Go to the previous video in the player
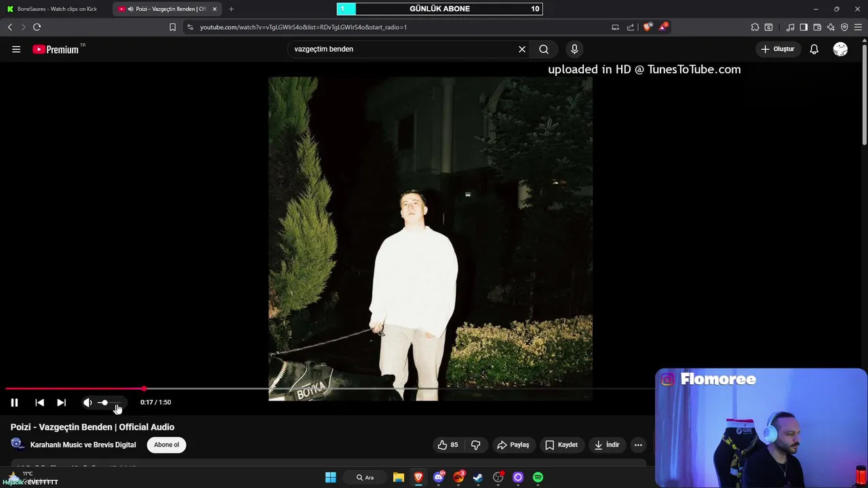This screenshot has height=488, width=868. 39,403
